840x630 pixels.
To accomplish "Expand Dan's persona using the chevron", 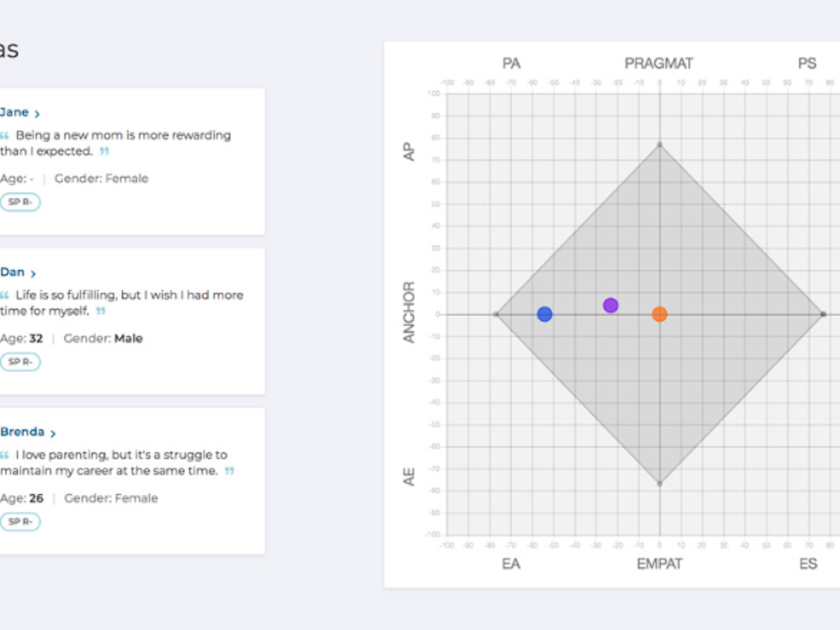I will click(33, 273).
